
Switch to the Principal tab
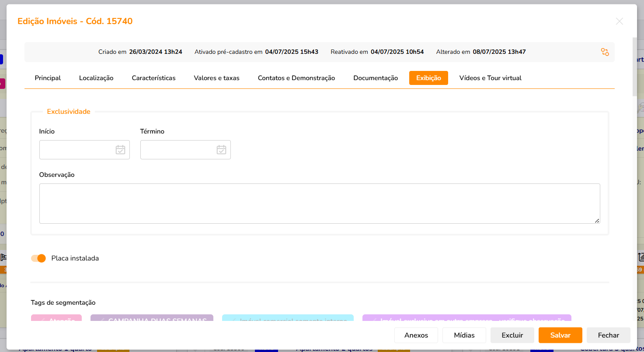(x=48, y=78)
